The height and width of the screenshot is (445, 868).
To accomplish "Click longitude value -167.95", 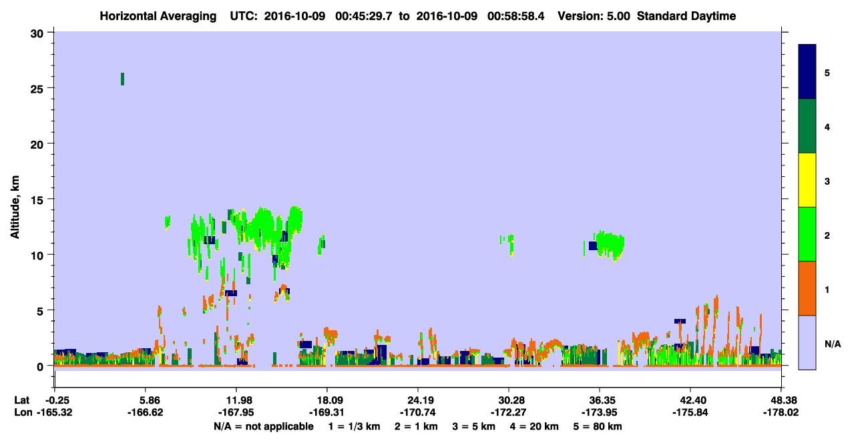I will tap(236, 412).
